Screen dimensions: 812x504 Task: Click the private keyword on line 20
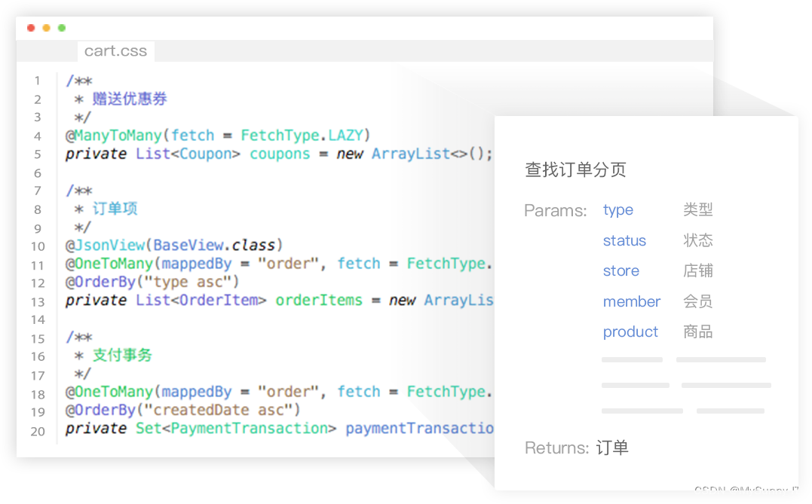coord(96,429)
